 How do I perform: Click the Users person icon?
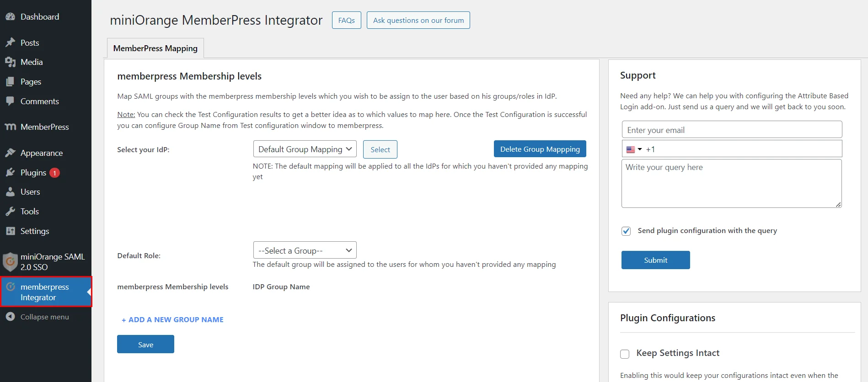coord(10,192)
